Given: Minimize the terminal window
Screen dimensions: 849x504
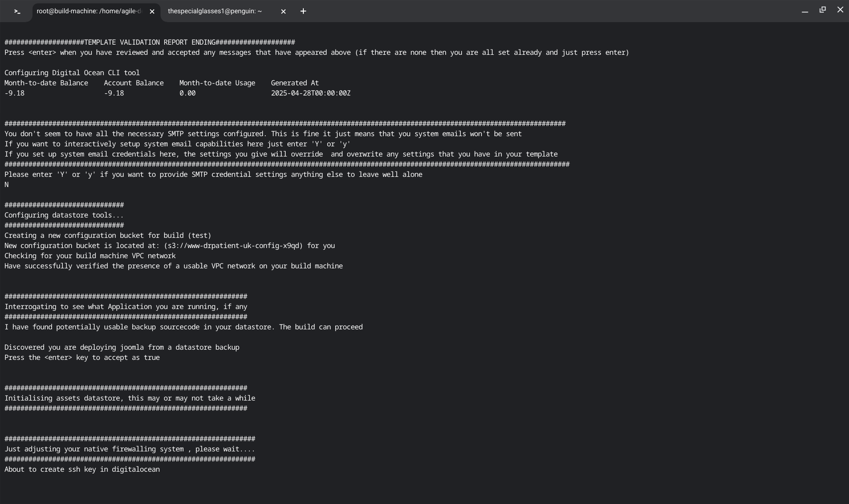Looking at the screenshot, I should [805, 11].
